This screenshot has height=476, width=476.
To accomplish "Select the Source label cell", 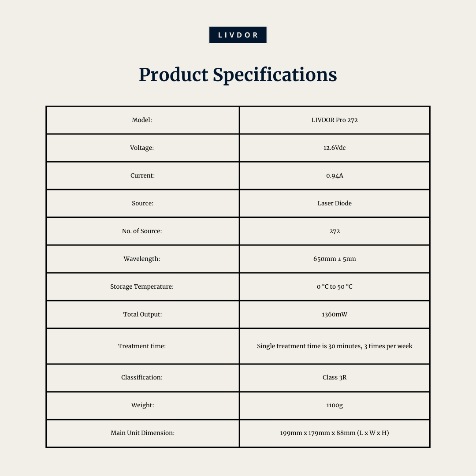I will pos(142,203).
